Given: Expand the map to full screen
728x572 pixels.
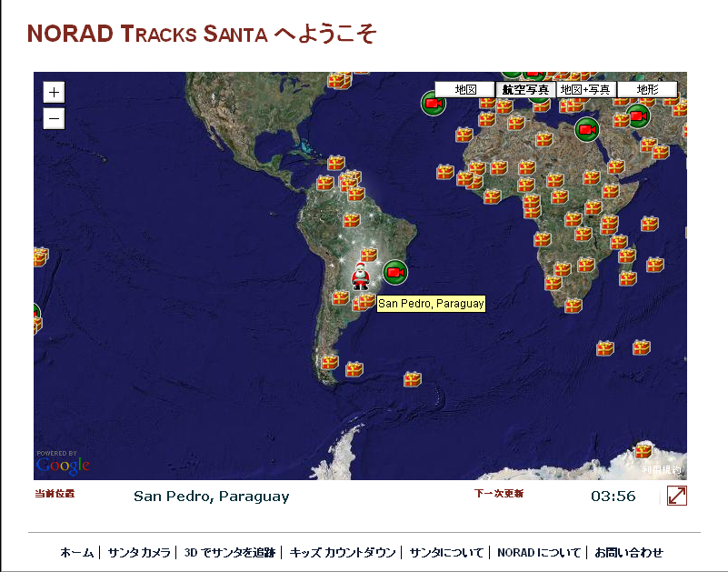Looking at the screenshot, I should [677, 496].
